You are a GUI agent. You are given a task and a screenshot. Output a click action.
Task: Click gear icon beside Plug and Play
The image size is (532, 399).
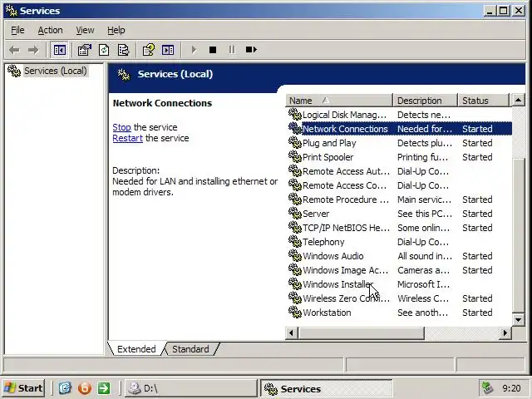click(x=295, y=142)
